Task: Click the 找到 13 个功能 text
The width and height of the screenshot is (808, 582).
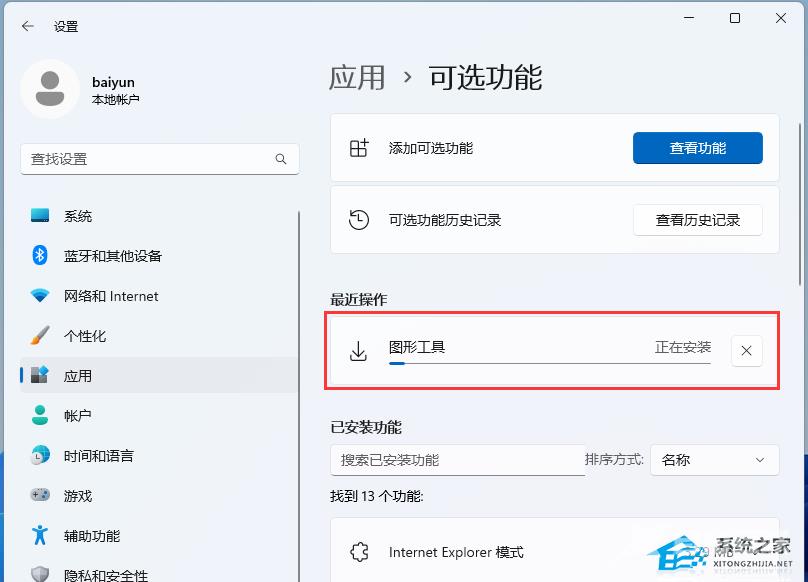Action: (377, 496)
